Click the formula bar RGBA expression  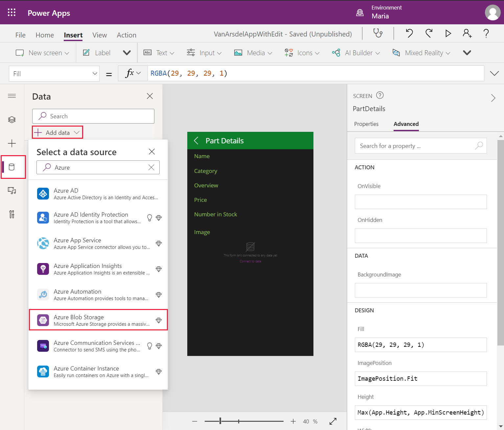189,73
